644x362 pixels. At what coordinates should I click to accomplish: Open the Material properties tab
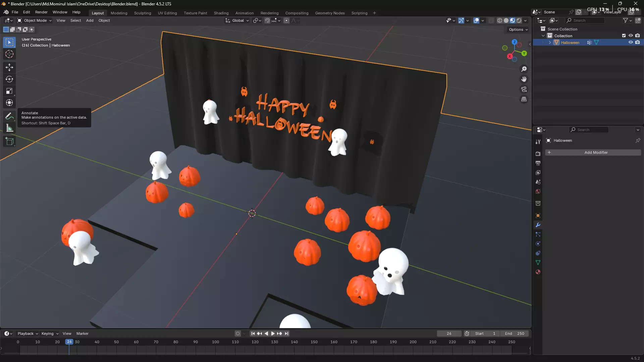tap(538, 272)
